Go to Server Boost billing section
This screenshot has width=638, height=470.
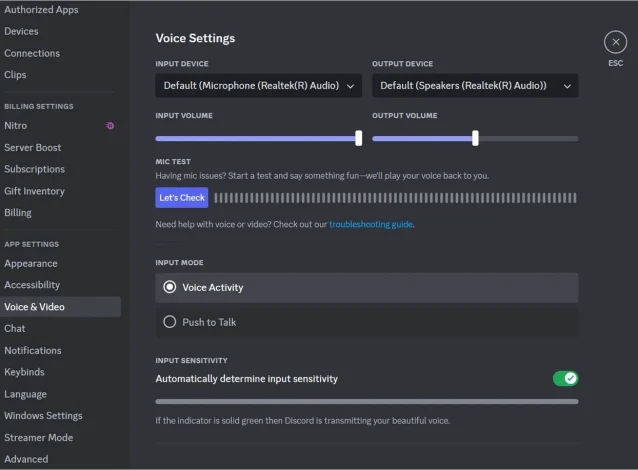coord(32,148)
